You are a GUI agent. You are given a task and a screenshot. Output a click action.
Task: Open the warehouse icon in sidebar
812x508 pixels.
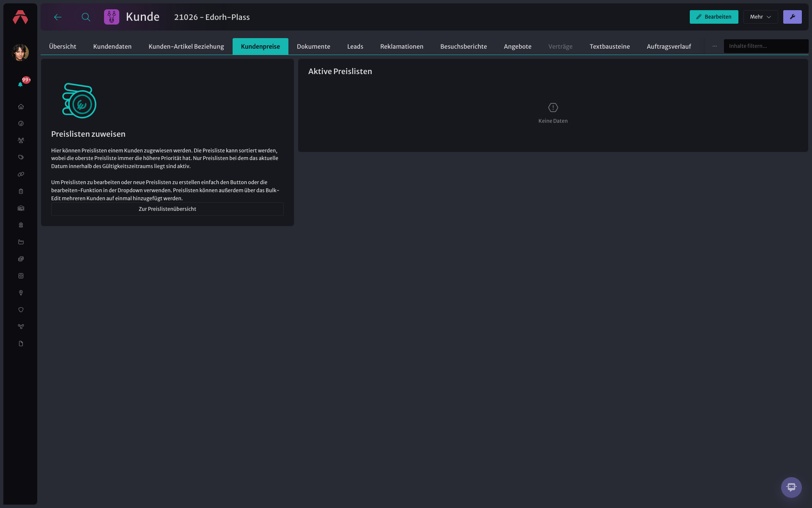point(21,208)
